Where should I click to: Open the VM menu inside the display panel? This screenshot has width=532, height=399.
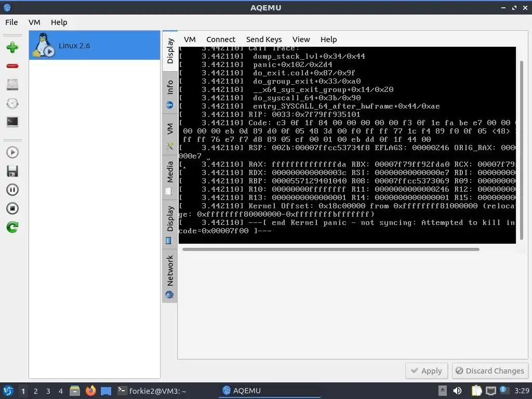(x=190, y=39)
